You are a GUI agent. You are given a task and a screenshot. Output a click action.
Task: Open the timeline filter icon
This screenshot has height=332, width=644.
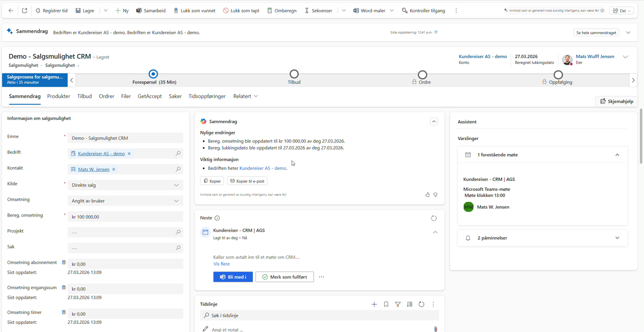[x=398, y=304]
